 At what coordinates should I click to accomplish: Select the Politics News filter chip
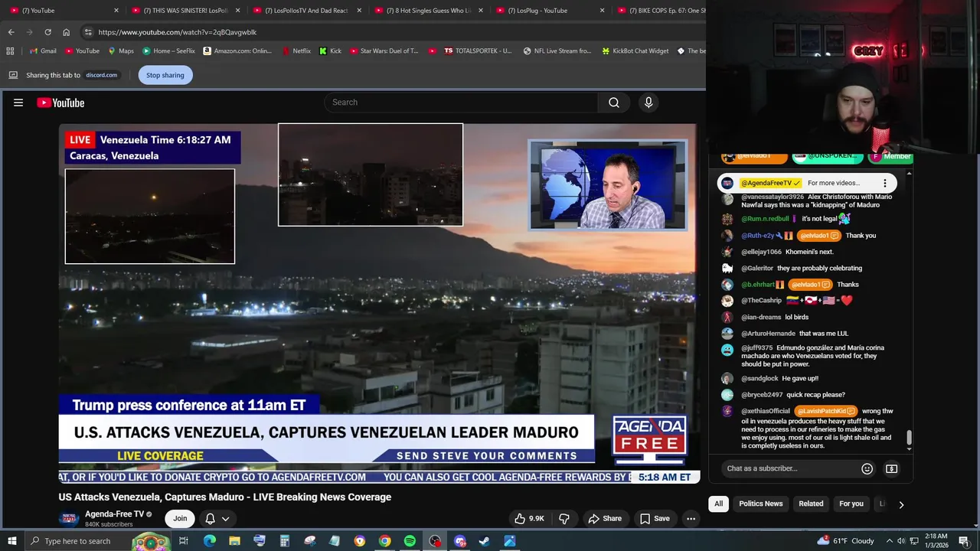[x=760, y=504]
